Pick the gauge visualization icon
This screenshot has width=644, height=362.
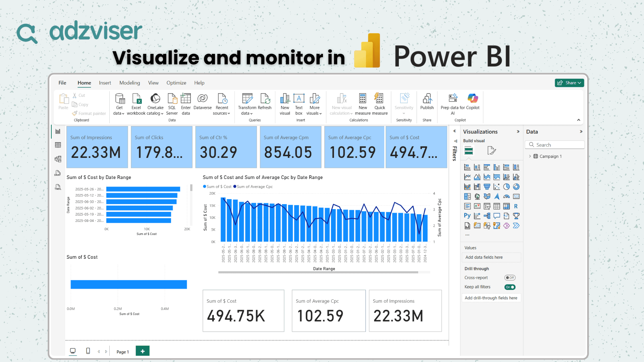[x=506, y=196]
